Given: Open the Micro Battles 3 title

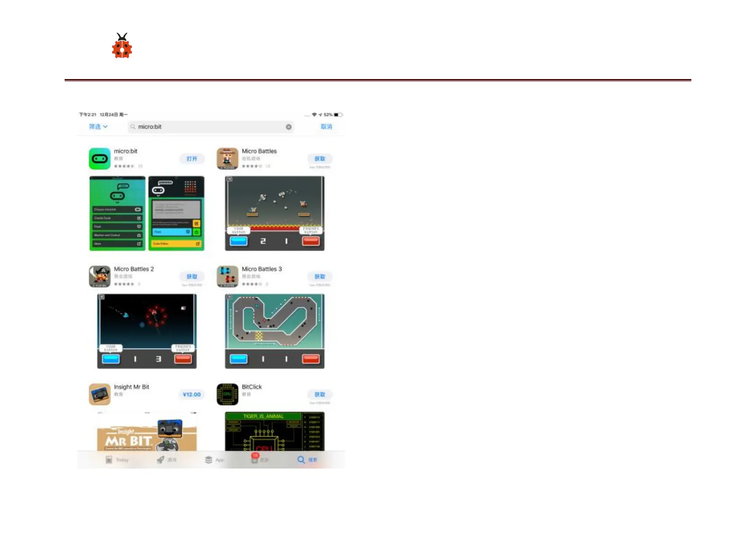Looking at the screenshot, I should [262, 269].
